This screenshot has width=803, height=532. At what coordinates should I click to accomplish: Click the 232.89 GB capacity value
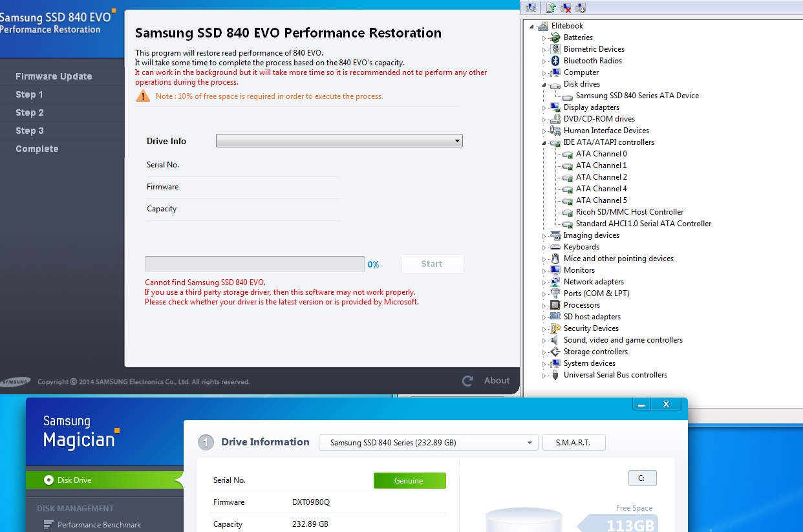[x=310, y=524]
